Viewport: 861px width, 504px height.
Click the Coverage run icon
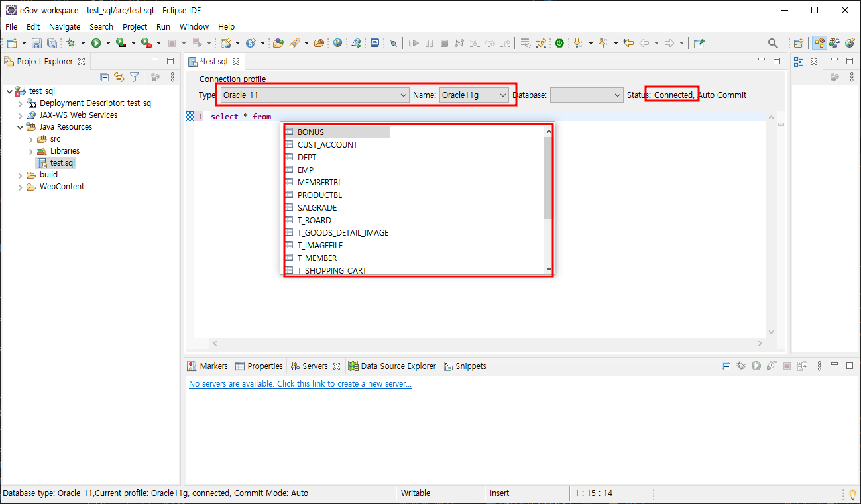pos(121,43)
